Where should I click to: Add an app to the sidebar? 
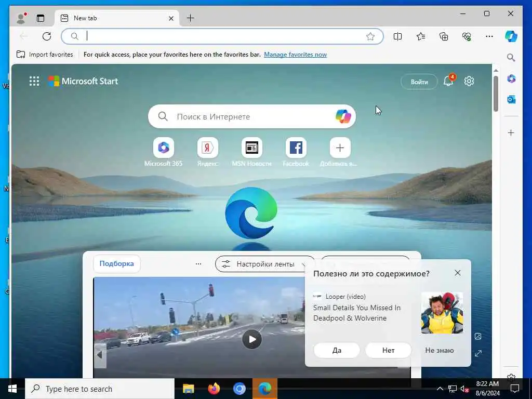pos(511,132)
